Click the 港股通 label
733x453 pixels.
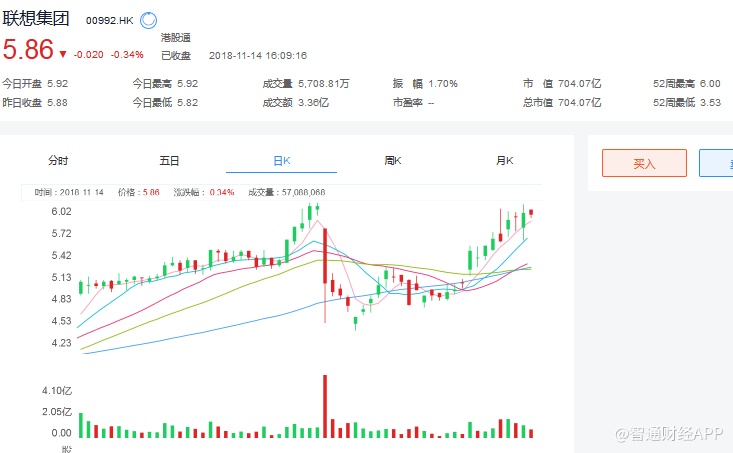(176, 36)
